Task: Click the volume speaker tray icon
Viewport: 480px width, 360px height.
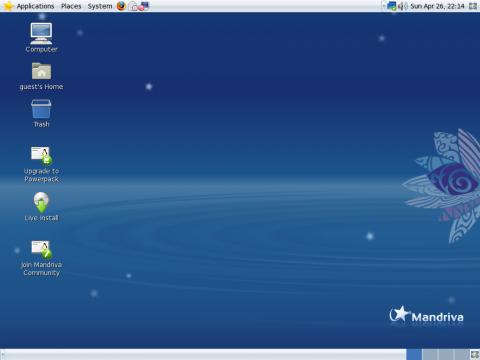Action: click(x=403, y=6)
